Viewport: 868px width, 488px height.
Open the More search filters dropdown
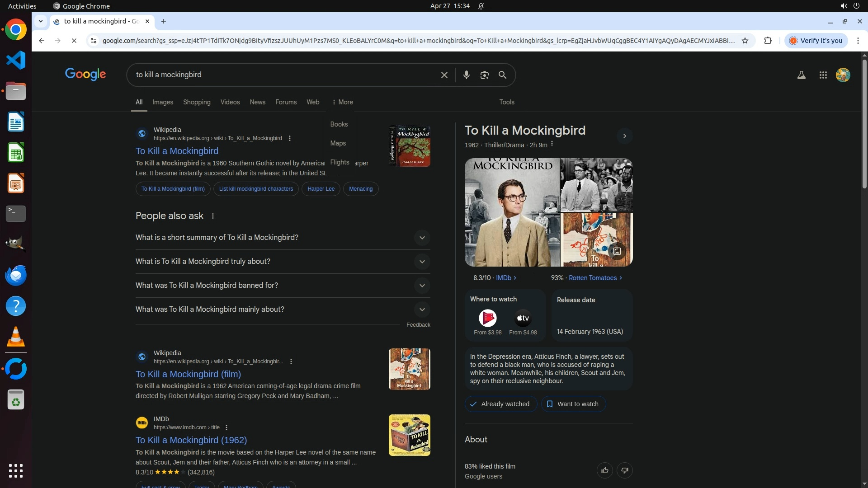pyautogui.click(x=342, y=102)
